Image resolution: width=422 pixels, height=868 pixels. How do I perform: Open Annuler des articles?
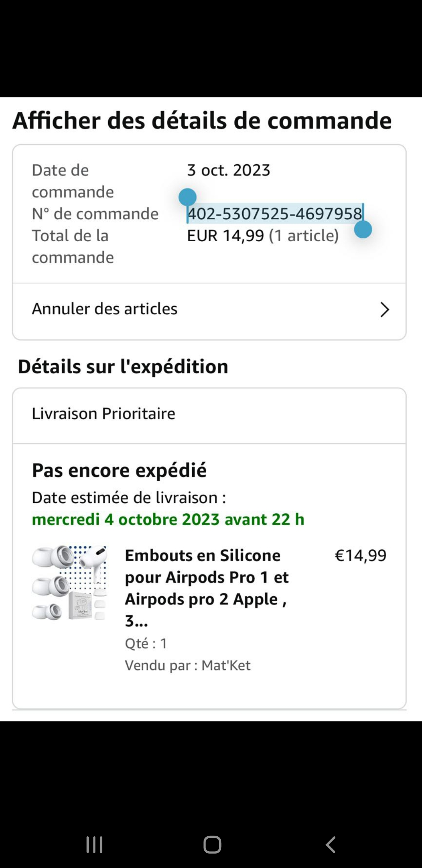click(105, 309)
